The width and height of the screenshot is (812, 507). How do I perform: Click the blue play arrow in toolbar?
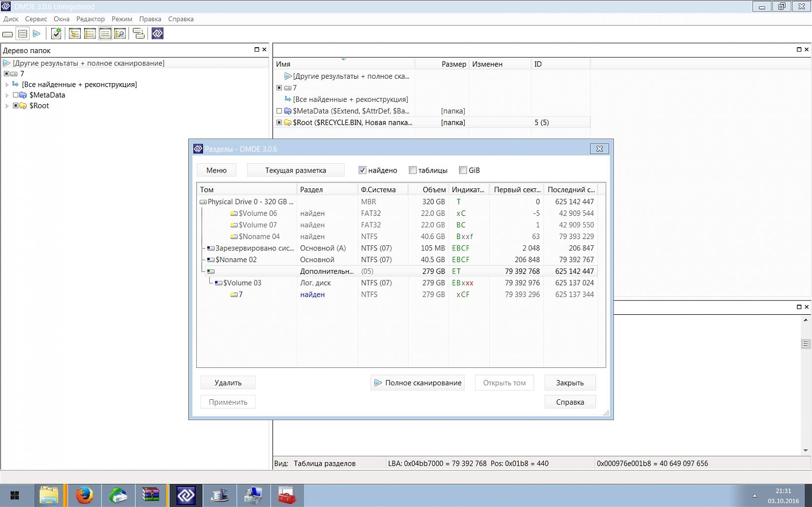point(37,34)
